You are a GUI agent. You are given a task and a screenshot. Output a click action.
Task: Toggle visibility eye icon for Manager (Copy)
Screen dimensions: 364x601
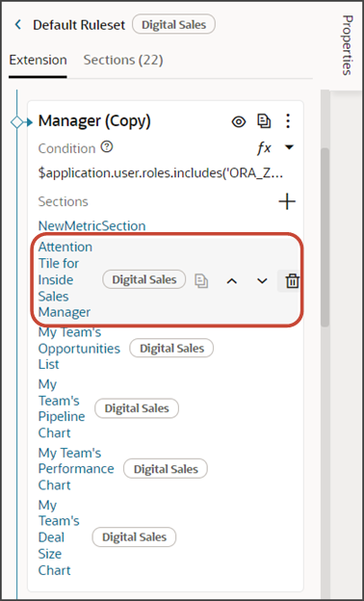[239, 122]
